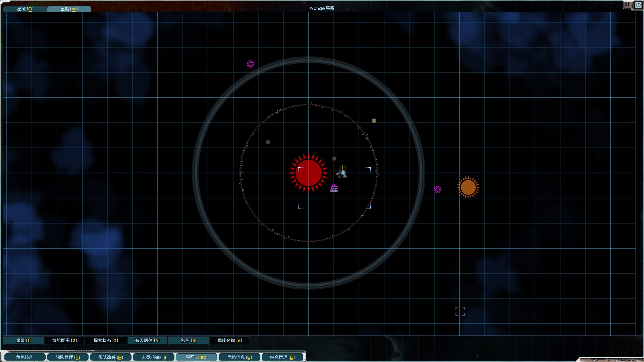This screenshot has height=362, width=644.
Task: Select the olive planet left of star
Action: [x=268, y=142]
